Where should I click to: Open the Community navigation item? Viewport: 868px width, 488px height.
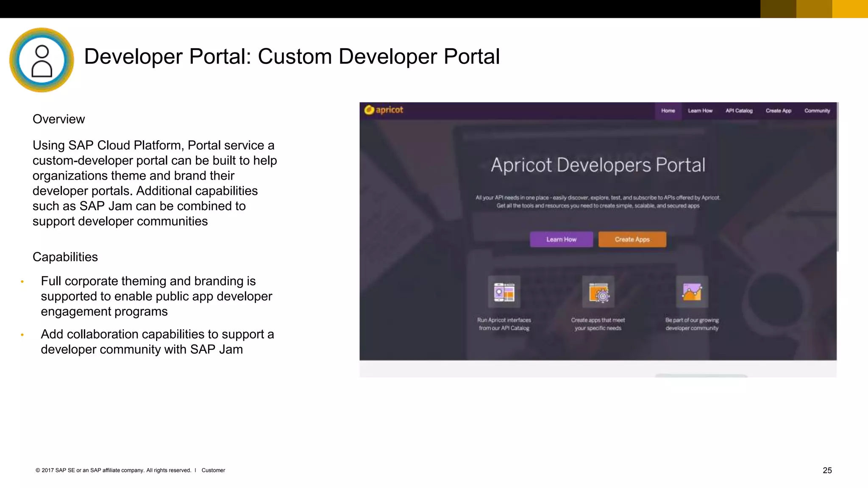pos(817,111)
